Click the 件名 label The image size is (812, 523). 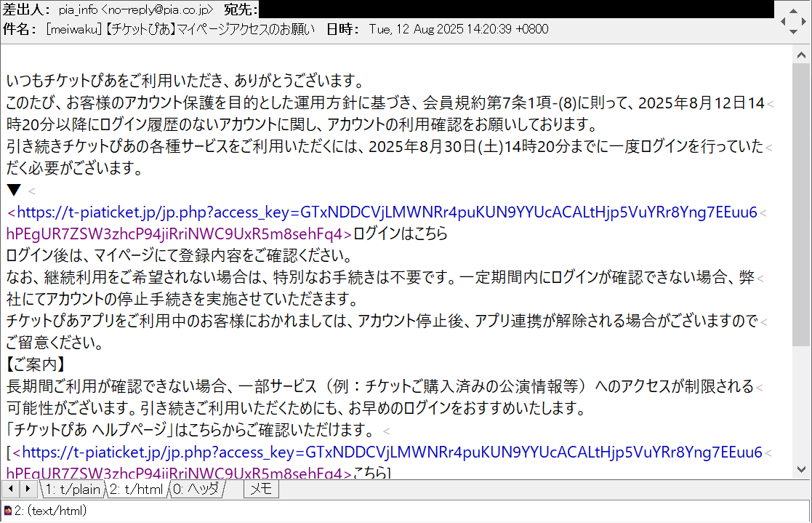20,29
